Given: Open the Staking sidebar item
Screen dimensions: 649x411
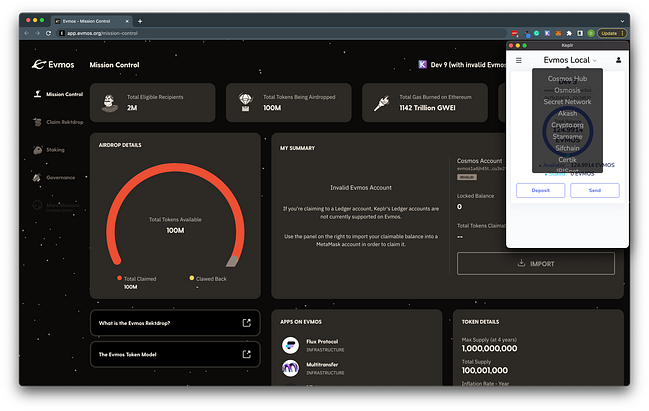Looking at the screenshot, I should coord(49,150).
